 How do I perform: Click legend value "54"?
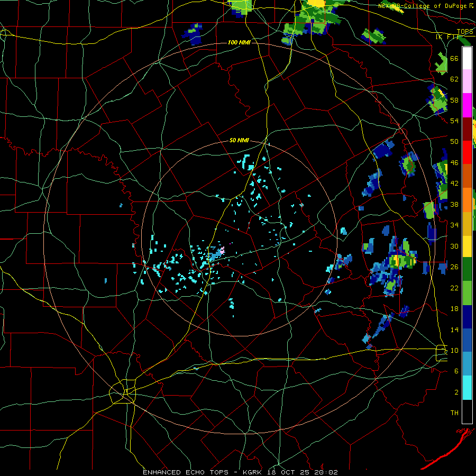tap(454, 121)
